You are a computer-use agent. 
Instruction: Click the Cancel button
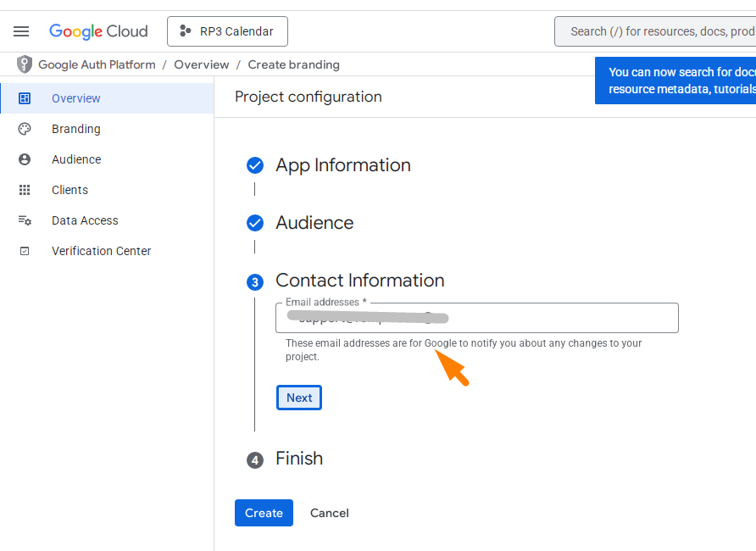[x=330, y=513]
